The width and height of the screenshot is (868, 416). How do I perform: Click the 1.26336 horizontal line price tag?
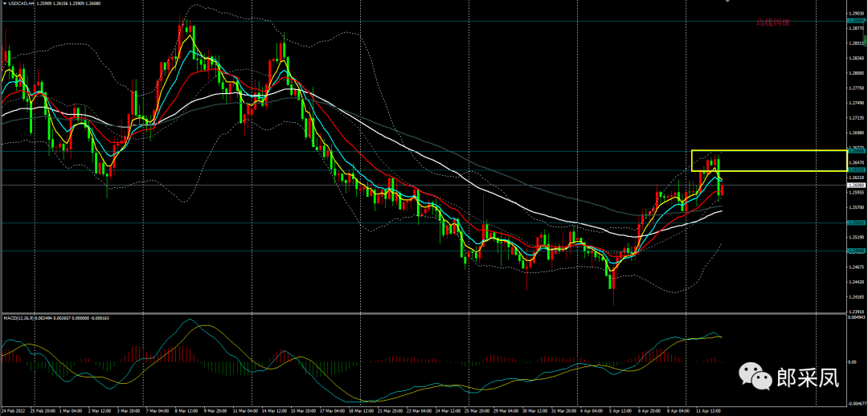pos(856,170)
